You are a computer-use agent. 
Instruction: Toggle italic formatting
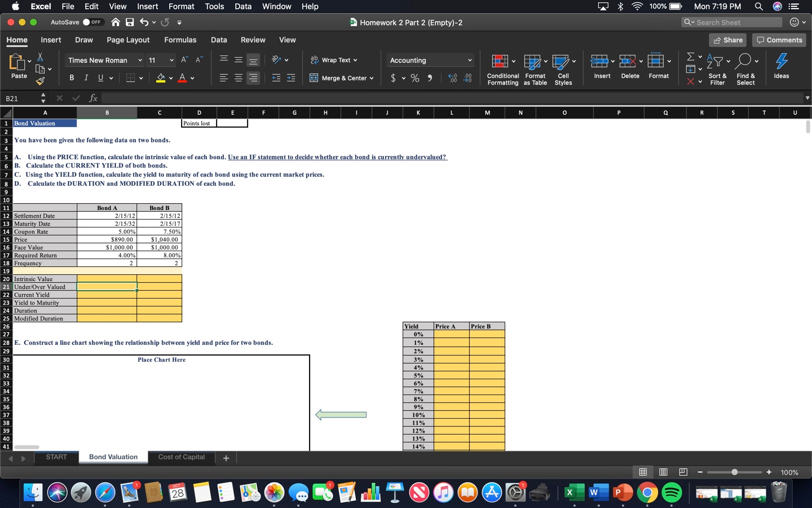click(x=86, y=78)
